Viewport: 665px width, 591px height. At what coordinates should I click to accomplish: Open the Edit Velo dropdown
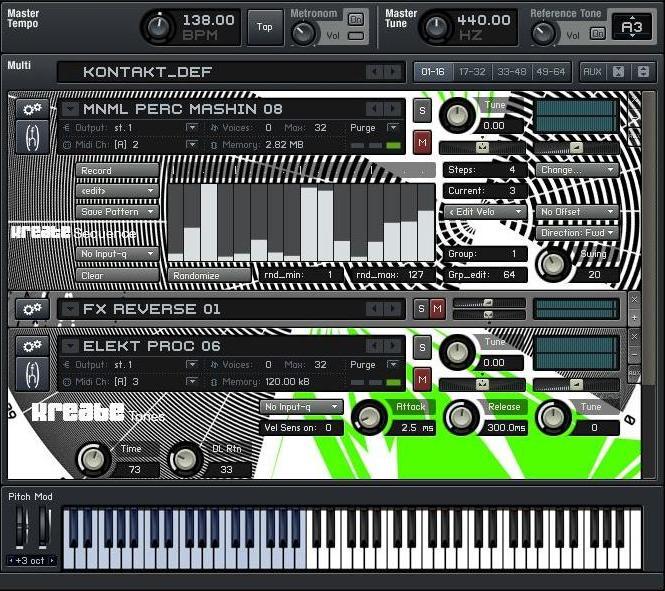(x=485, y=212)
